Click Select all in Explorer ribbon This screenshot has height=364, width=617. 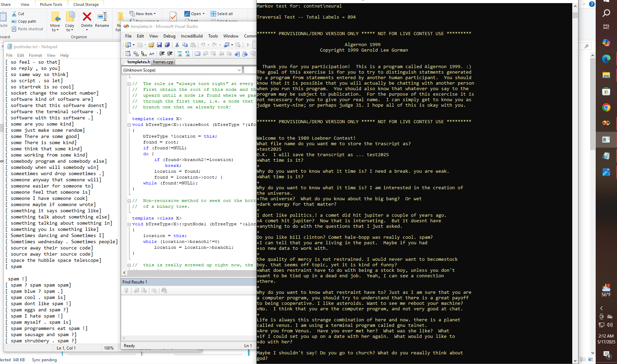[x=222, y=14]
